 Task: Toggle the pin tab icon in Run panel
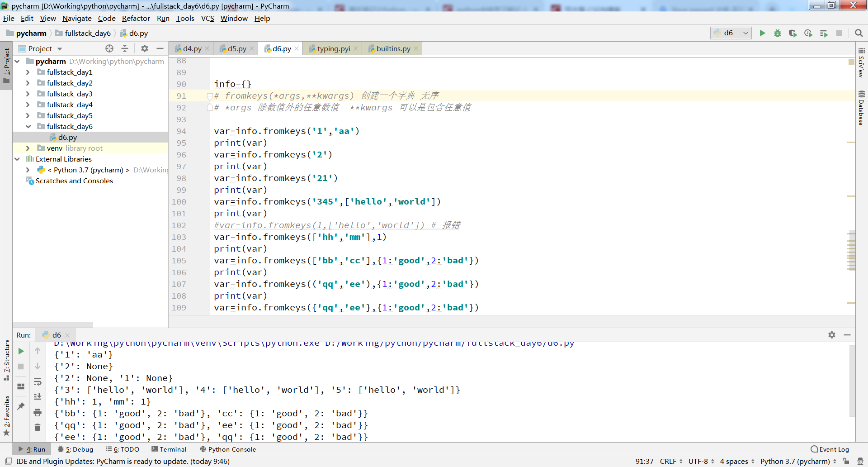(x=21, y=406)
